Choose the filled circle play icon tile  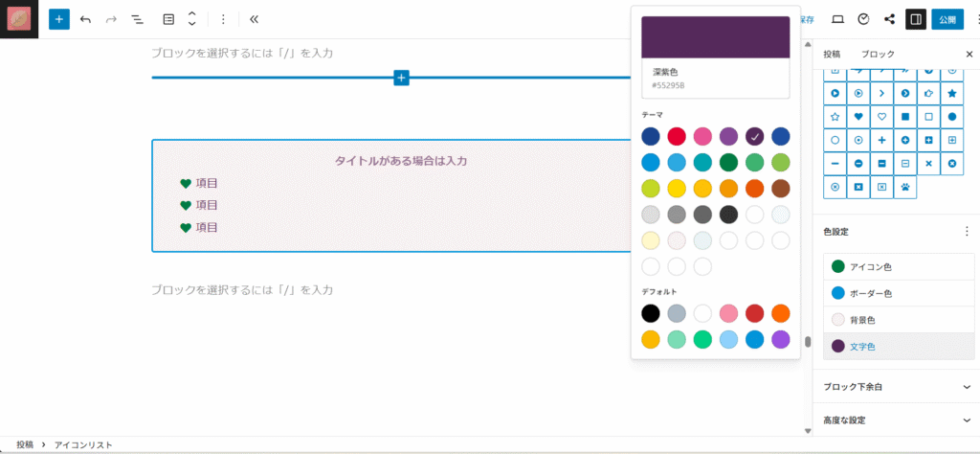coord(835,93)
